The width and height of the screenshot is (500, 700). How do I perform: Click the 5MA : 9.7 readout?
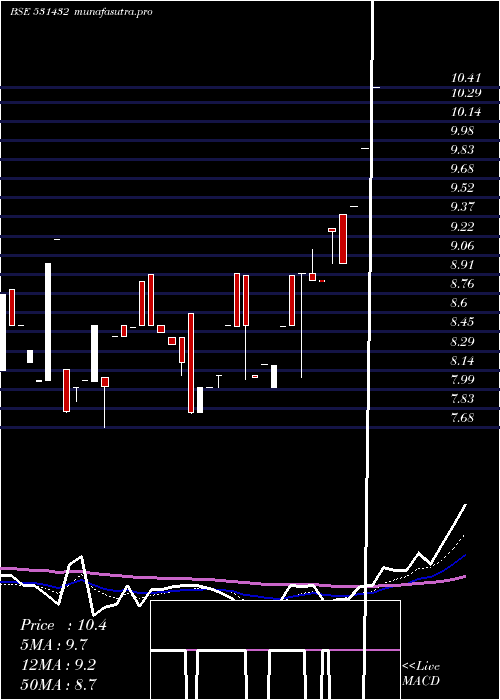(54, 645)
